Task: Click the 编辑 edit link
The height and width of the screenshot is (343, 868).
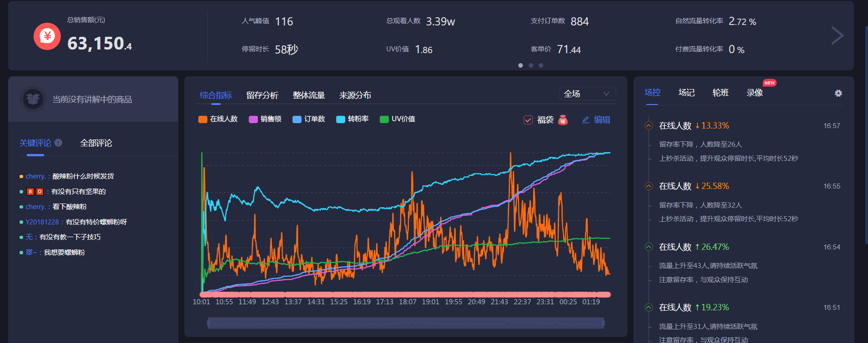Action: pos(596,119)
